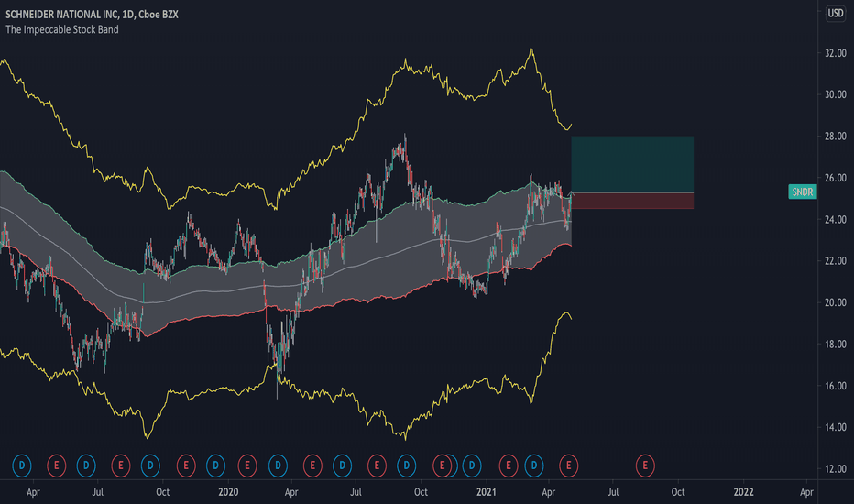Select the earnings marker just after Oct 2019
The width and height of the screenshot is (854, 504).
[186, 466]
